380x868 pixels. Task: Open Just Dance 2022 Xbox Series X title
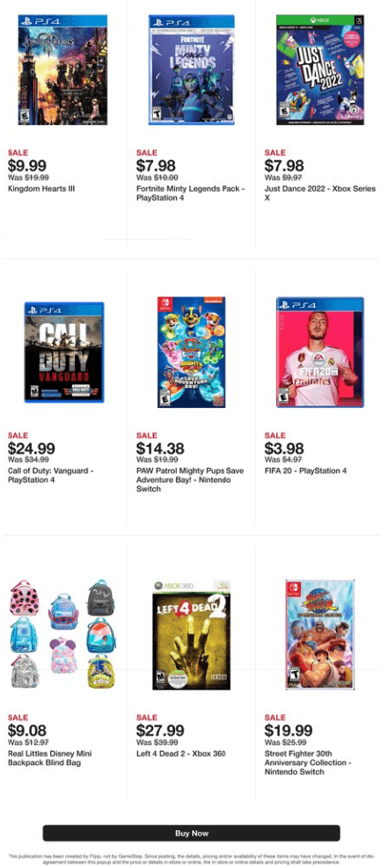[319, 193]
